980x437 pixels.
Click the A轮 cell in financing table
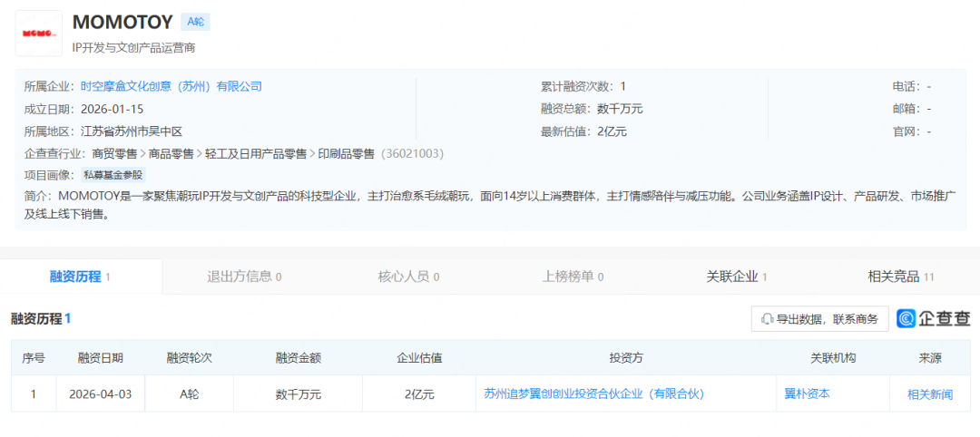pyautogui.click(x=190, y=394)
